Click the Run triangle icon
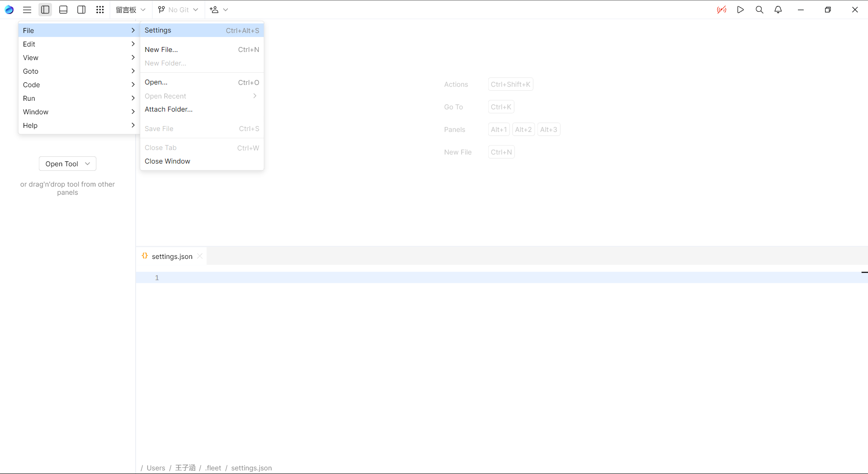This screenshot has height=474, width=868. click(x=741, y=9)
